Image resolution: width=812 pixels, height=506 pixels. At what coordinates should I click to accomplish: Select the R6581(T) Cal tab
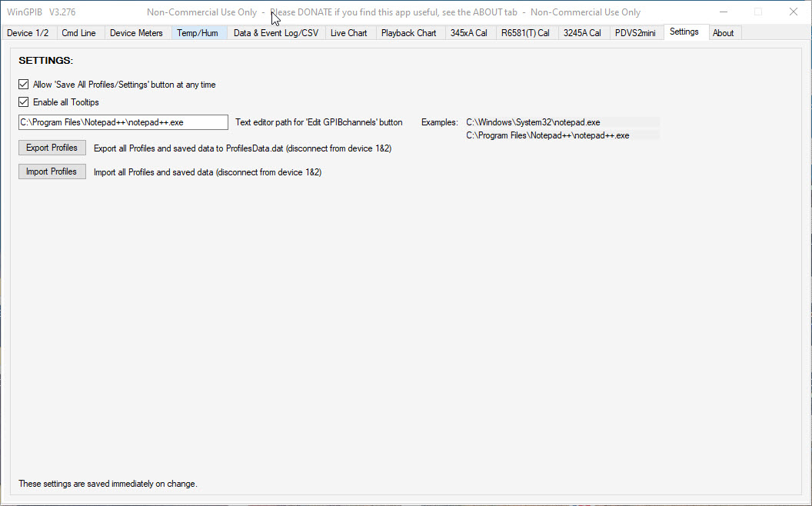[525, 33]
